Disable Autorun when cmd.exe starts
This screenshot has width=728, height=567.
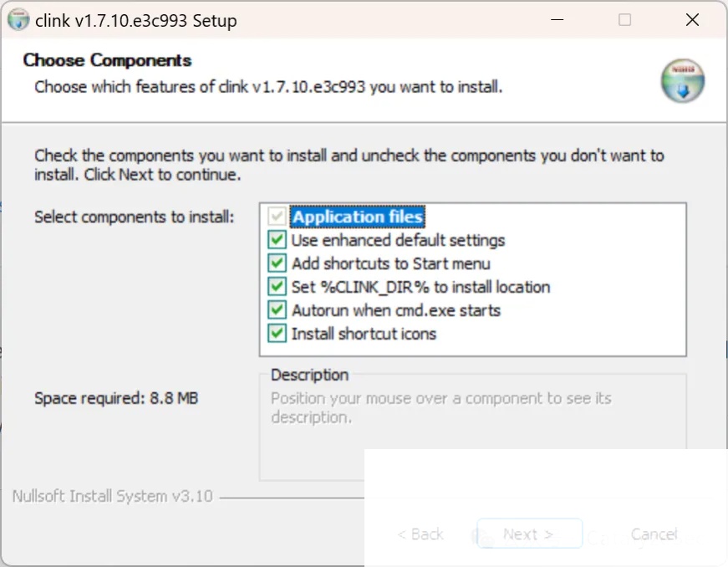pyautogui.click(x=277, y=309)
